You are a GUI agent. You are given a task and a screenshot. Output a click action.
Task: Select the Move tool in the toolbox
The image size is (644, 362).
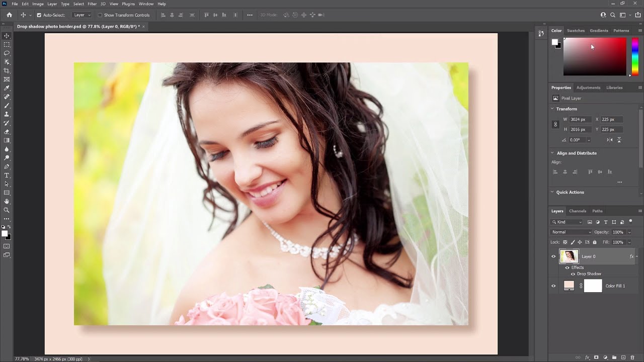click(x=7, y=36)
